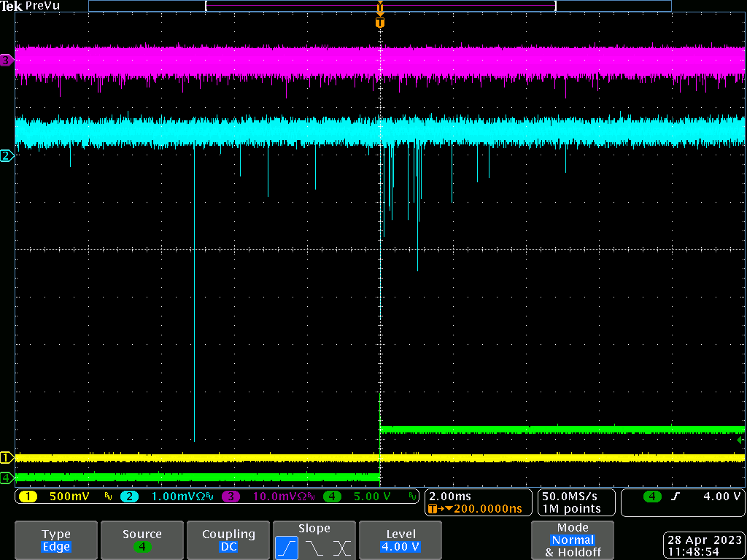Open the trigger Source selection

pos(142,540)
